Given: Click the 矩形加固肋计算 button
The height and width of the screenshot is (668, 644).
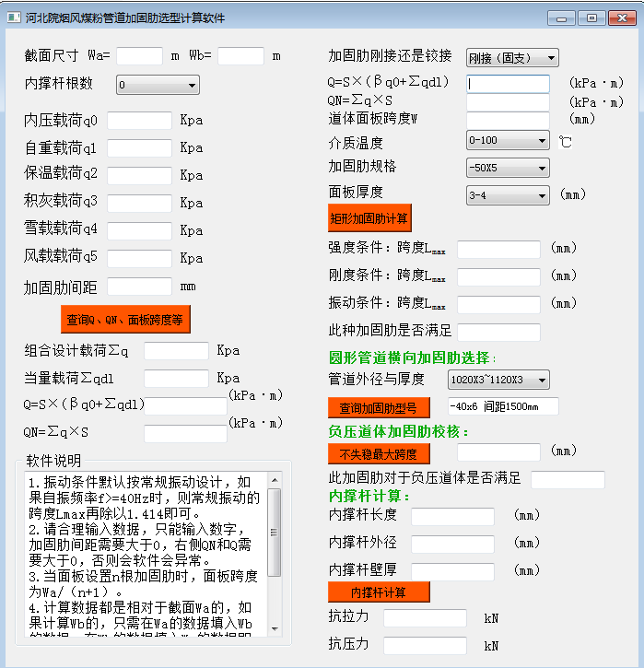Looking at the screenshot, I should pos(369,218).
